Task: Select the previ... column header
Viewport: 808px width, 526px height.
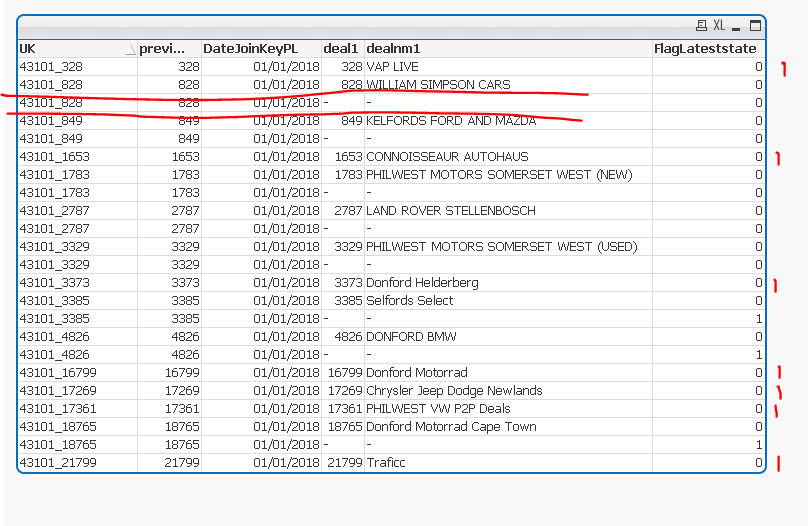Action: [169, 48]
